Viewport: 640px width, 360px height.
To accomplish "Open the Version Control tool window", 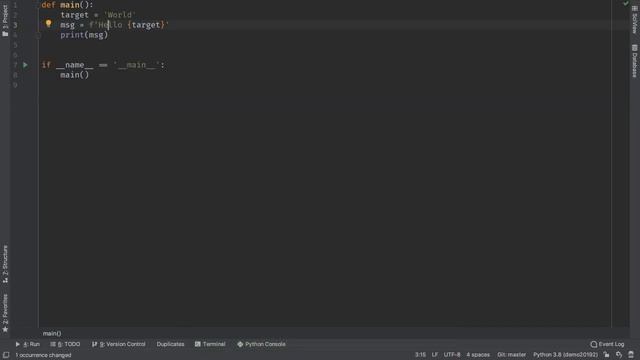I will [x=119, y=344].
